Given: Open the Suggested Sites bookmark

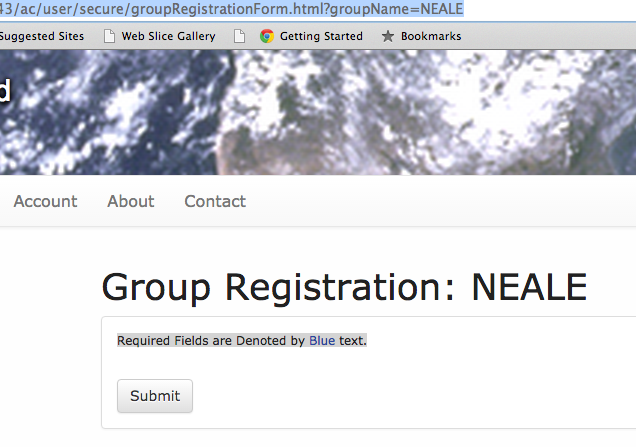Looking at the screenshot, I should 42,36.
